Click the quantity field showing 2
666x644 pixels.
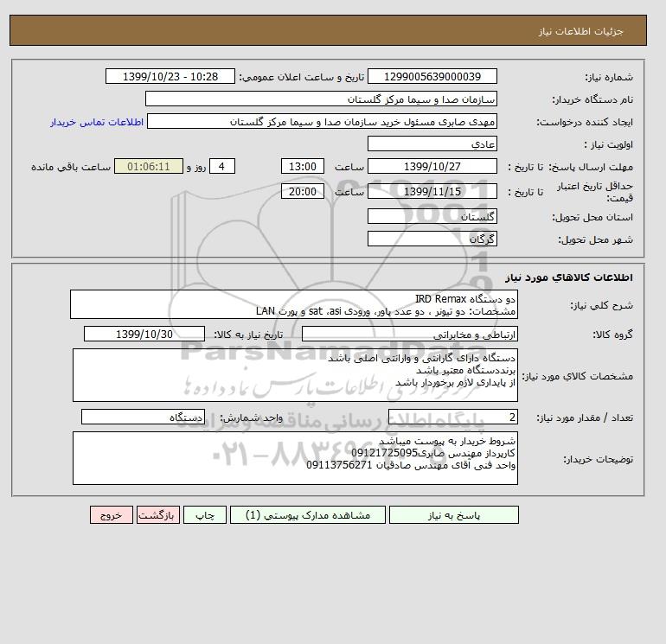click(x=452, y=418)
